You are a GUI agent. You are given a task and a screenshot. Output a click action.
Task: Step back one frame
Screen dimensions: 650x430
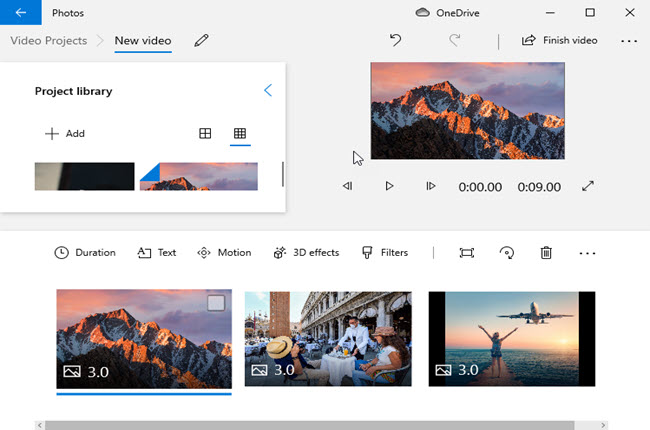click(x=347, y=186)
